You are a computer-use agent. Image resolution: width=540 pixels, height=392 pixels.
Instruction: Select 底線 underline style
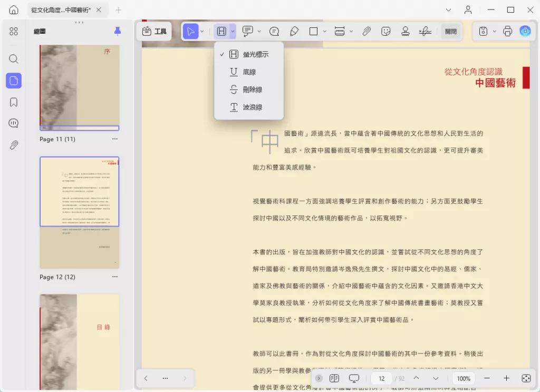coord(248,72)
